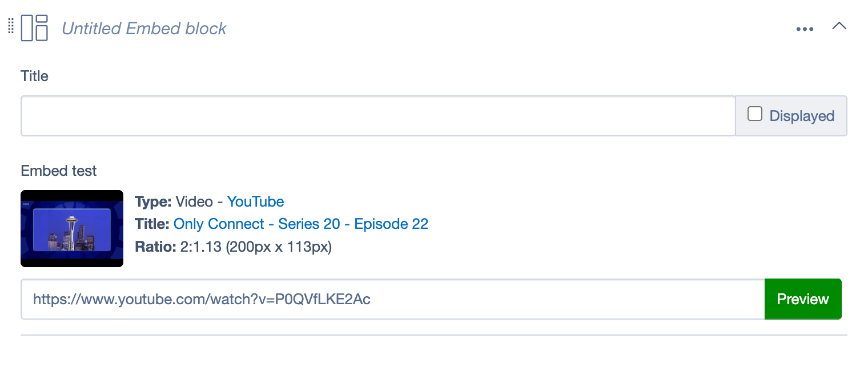868x371 pixels.
Task: Click the "Video -" type text
Action: pos(199,201)
